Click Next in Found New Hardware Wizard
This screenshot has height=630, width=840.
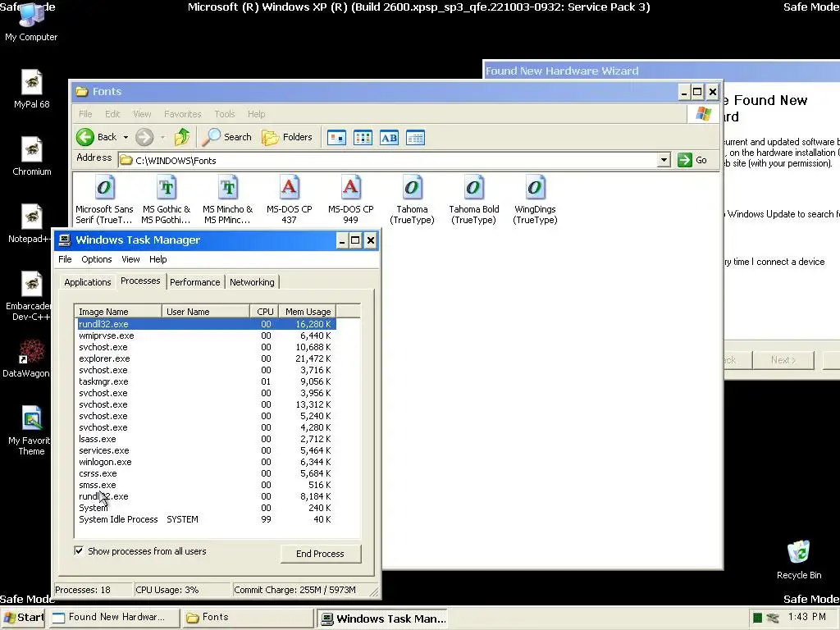coord(783,360)
